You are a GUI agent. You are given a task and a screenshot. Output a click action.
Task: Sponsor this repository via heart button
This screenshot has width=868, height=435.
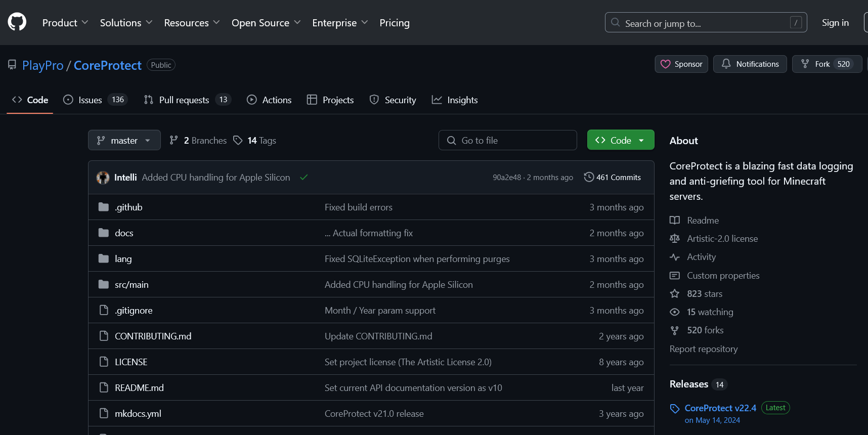click(681, 64)
